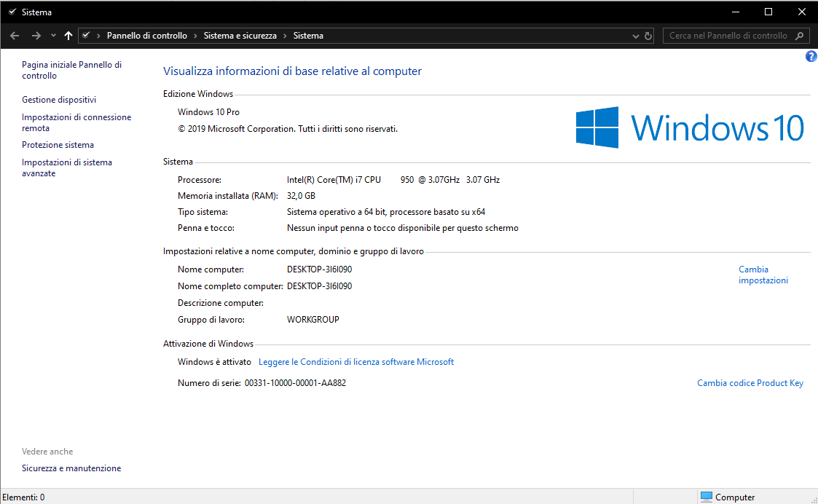818x504 pixels.
Task: Click Cambia impostazioni link
Action: [763, 275]
